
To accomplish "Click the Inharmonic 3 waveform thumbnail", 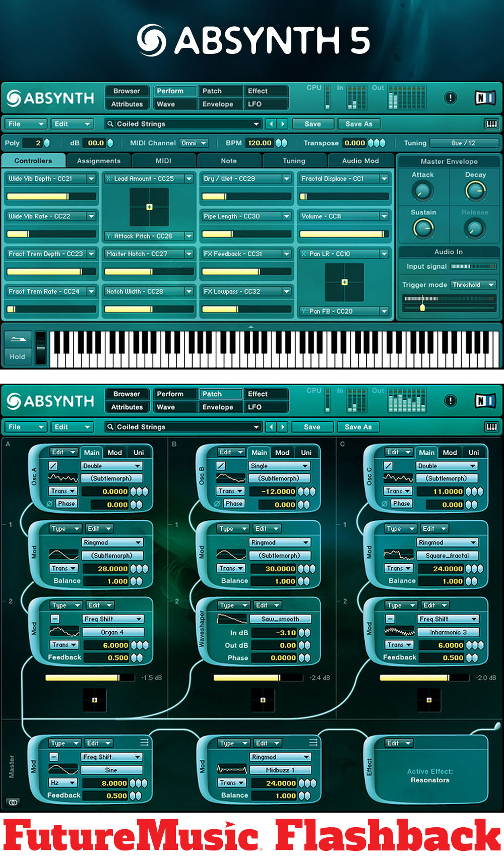I will click(x=400, y=632).
